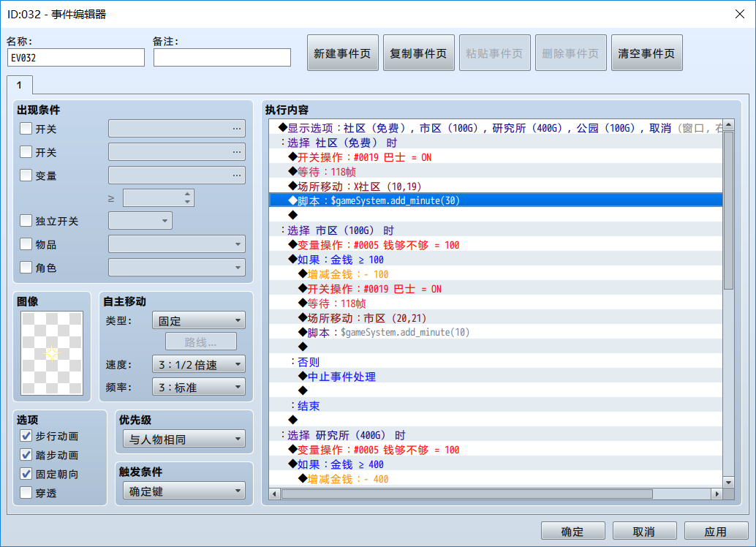Uncheck the 步行动画 option
Image resolution: width=756 pixels, height=547 pixels.
[26, 436]
